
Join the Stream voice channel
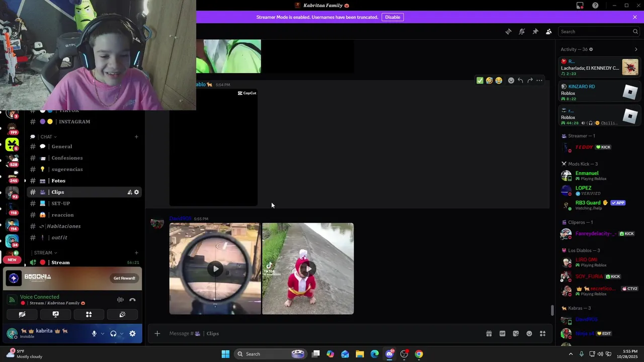tap(85, 262)
